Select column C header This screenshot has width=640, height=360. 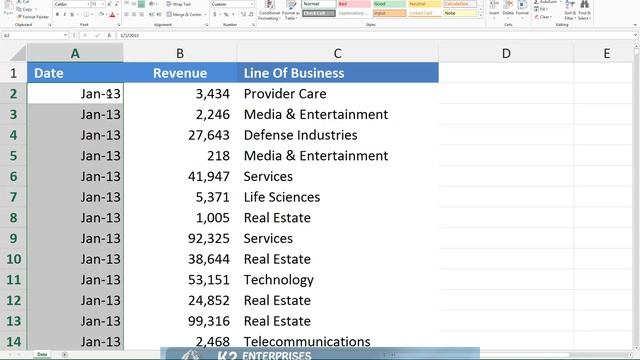[x=338, y=53]
